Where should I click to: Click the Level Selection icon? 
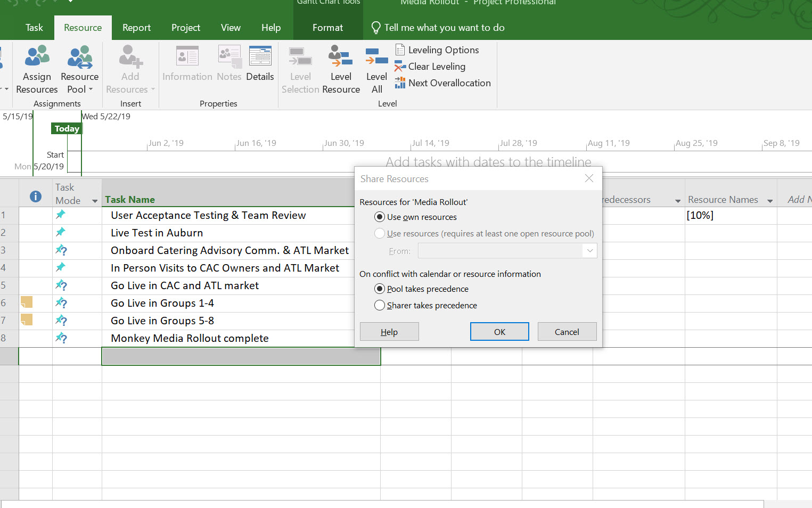tap(300, 56)
